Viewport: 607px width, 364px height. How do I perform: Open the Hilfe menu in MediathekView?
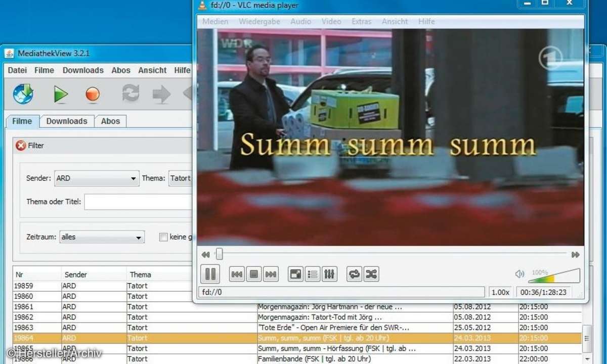pyautogui.click(x=182, y=70)
